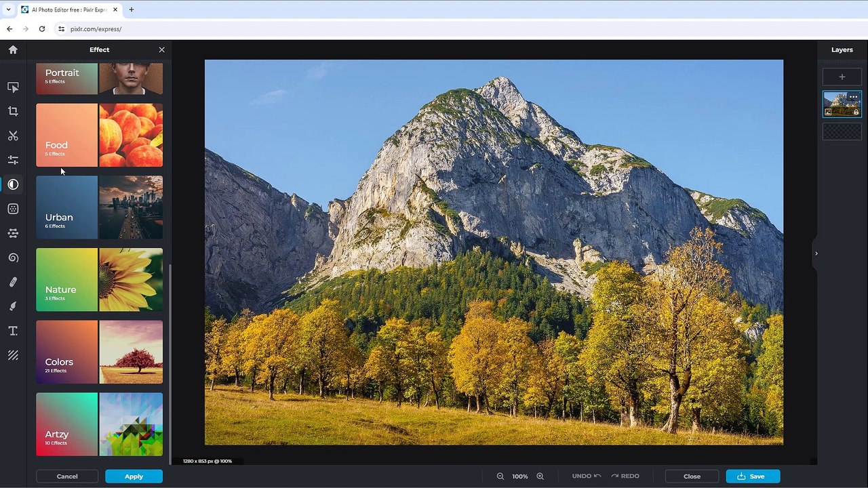This screenshot has height=488, width=868.
Task: Redo the last action
Action: (625, 476)
